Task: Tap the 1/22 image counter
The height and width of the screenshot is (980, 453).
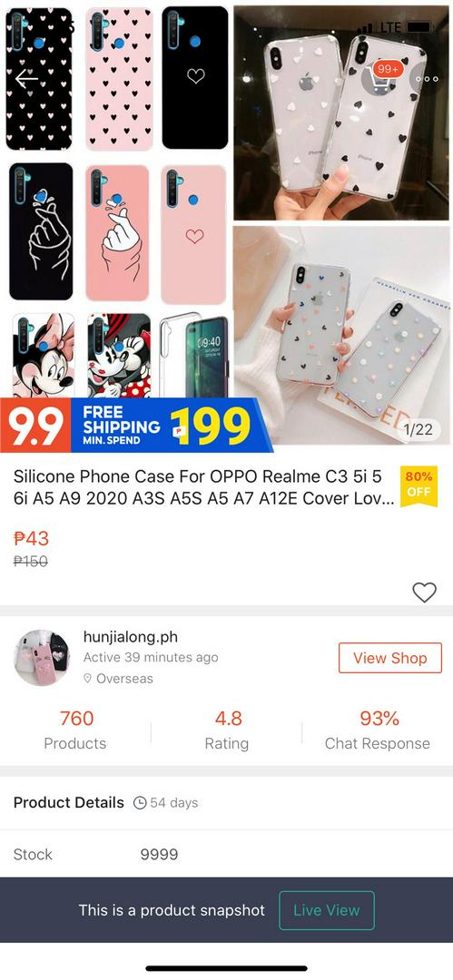Action: (418, 429)
